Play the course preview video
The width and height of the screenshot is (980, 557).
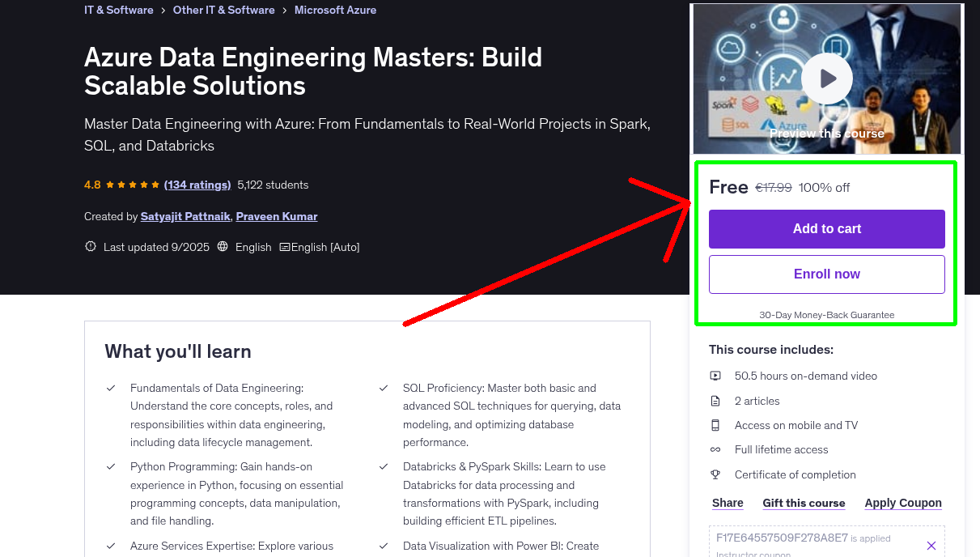(x=826, y=78)
